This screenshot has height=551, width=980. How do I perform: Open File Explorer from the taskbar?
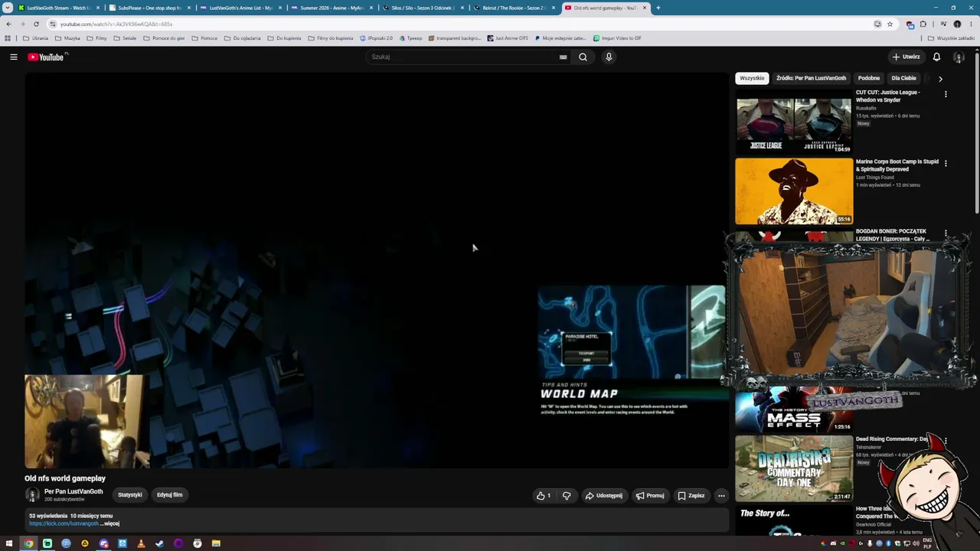point(216,543)
